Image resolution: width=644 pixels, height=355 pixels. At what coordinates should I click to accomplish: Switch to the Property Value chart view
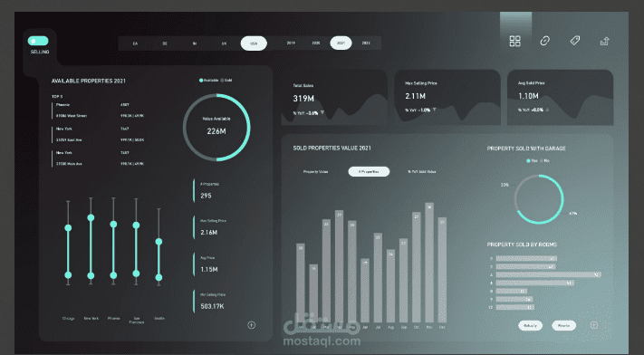[x=315, y=172]
